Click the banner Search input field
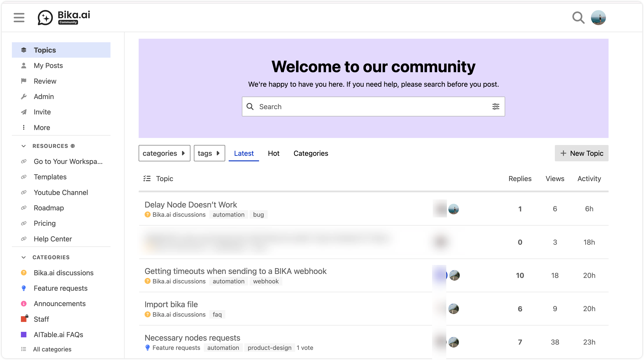The height and width of the screenshot is (360, 644). click(373, 107)
